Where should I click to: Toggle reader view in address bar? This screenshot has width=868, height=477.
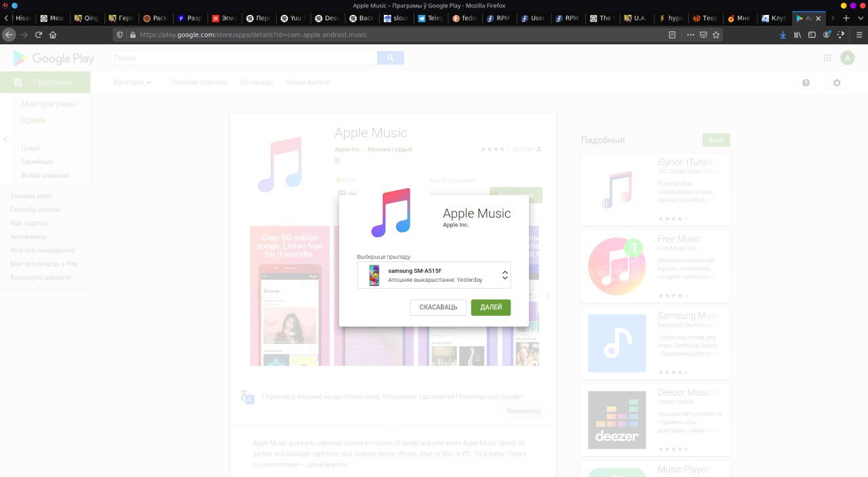coord(672,35)
